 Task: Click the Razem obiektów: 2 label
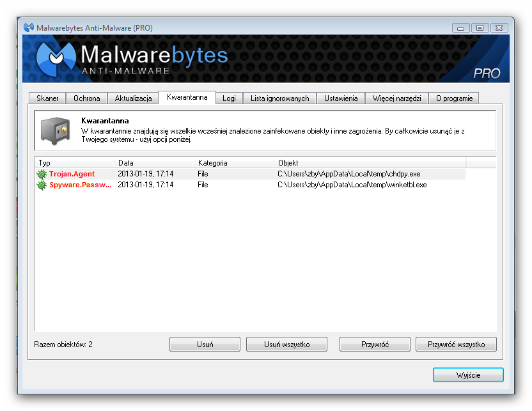click(63, 345)
